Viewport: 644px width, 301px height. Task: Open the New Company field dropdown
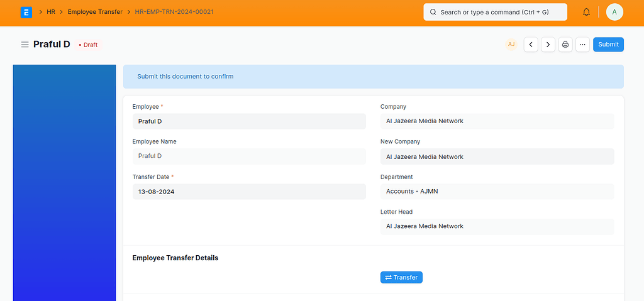pos(497,156)
